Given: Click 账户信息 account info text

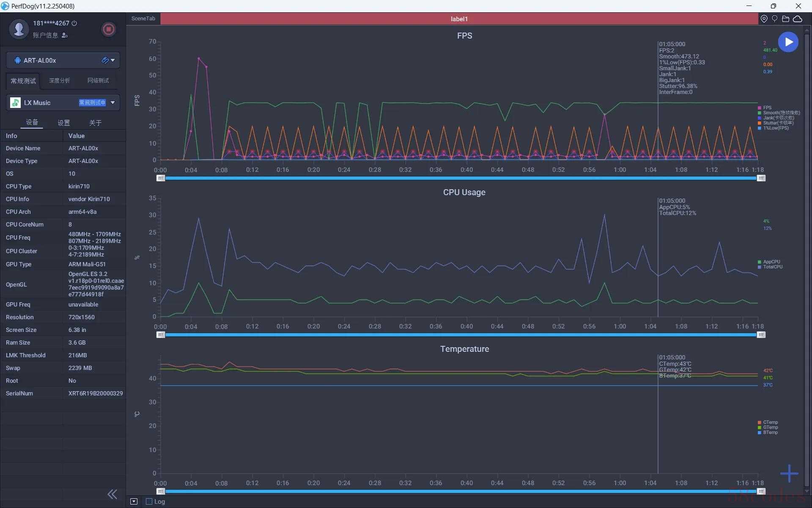Looking at the screenshot, I should [45, 35].
